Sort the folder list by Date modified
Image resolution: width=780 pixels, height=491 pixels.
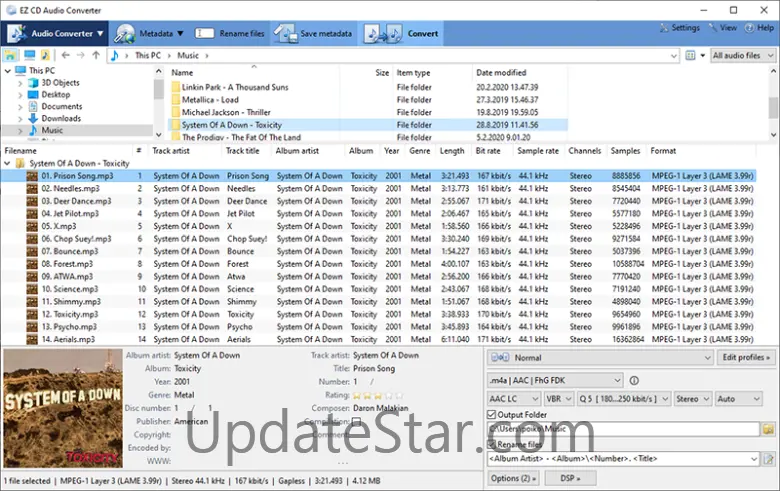(501, 73)
